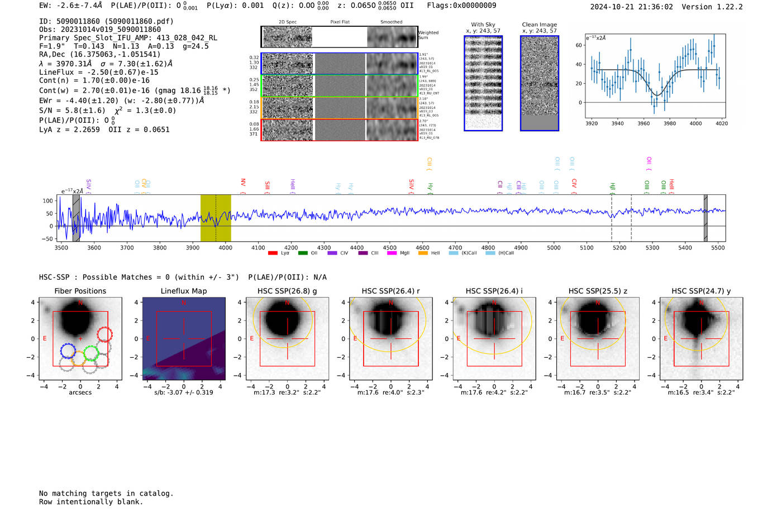Open the HSC SSP(26.4) r image
The image size is (782, 532).
pyautogui.click(x=390, y=339)
